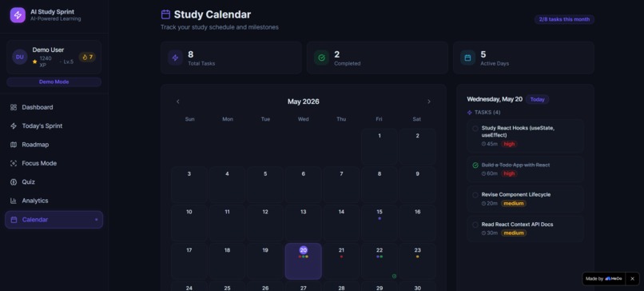Screen dimensions: 644x291
Task: Click the Made by MeDo badge
Action: point(604,279)
